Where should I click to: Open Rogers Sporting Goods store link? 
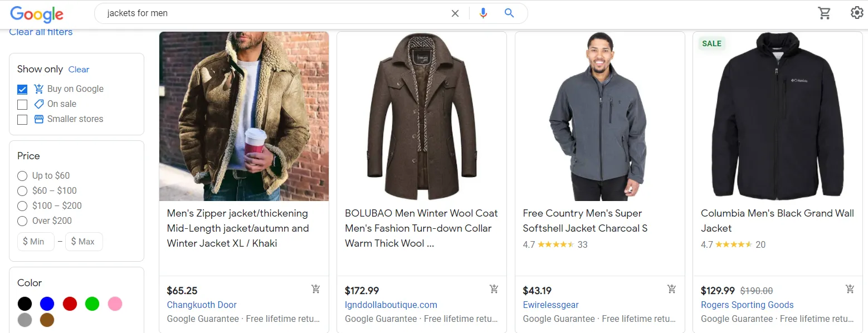[x=747, y=305]
